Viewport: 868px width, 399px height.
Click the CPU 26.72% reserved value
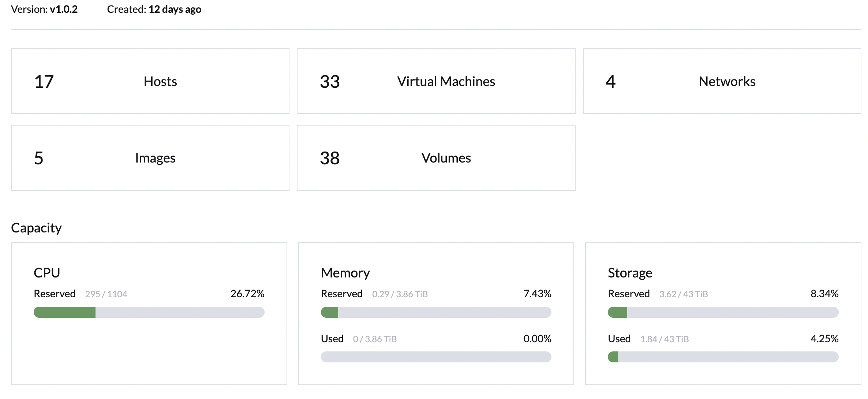click(x=247, y=294)
